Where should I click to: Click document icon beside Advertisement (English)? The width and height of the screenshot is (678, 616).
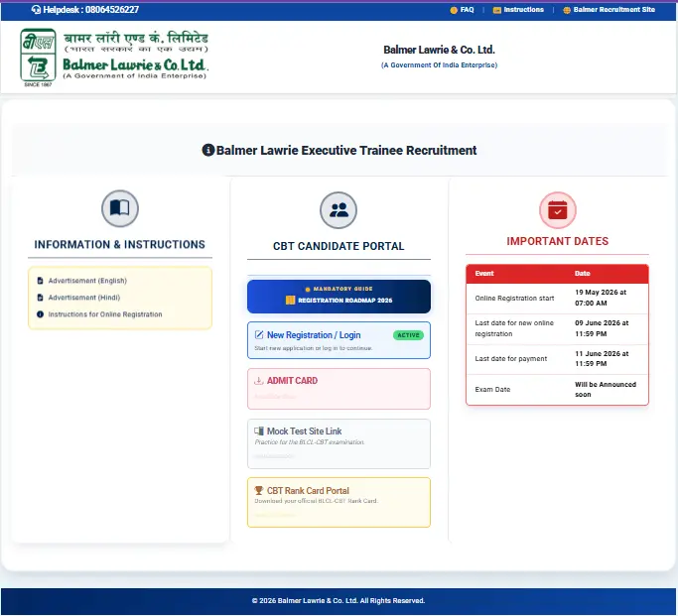click(x=41, y=281)
